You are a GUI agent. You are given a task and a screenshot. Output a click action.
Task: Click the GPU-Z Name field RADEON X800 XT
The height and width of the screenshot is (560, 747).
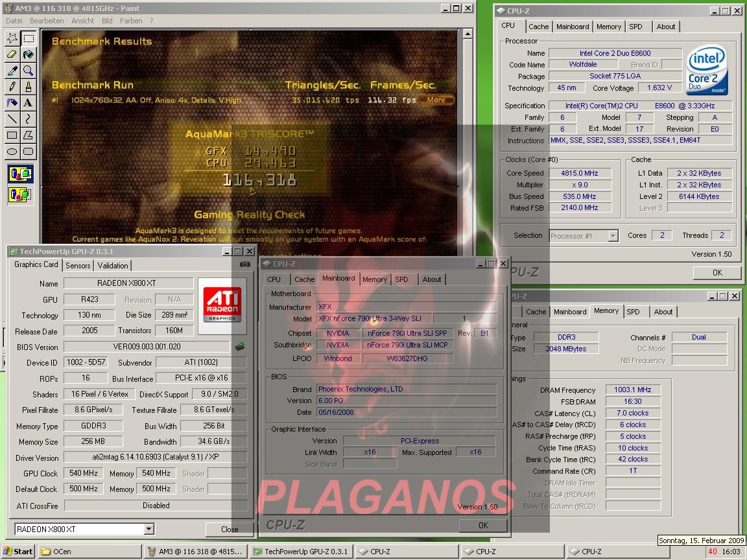click(128, 283)
